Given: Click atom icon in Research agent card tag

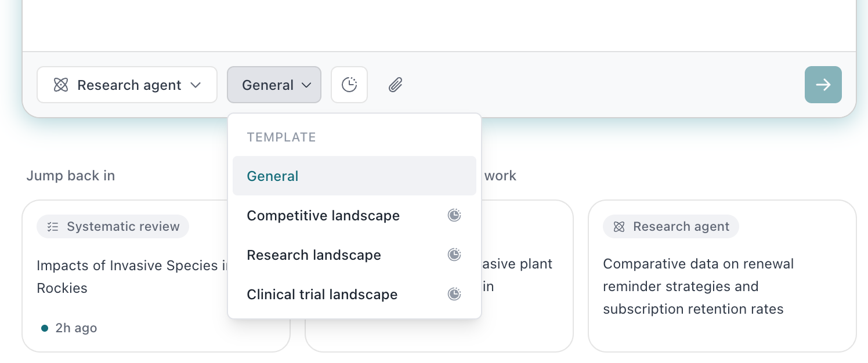Looking at the screenshot, I should [x=619, y=227].
